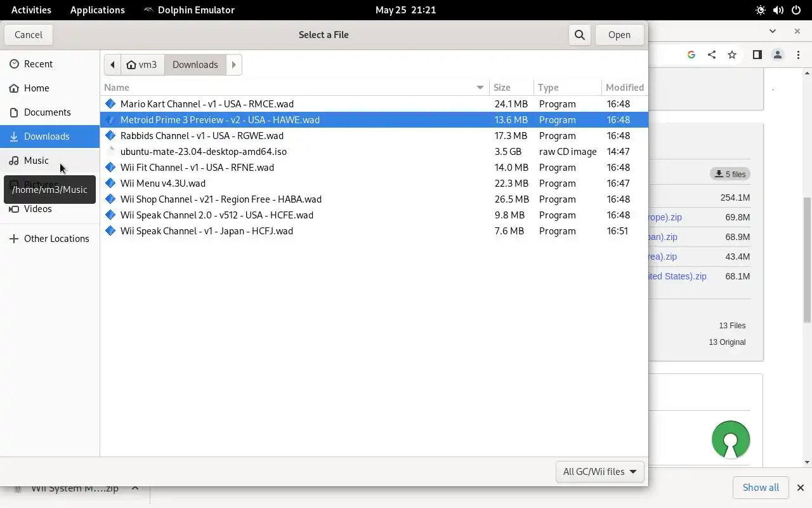
Task: Select Wii Speak Channel 2.0 - v512 - USA - HCFE.wad
Action: point(374,215)
